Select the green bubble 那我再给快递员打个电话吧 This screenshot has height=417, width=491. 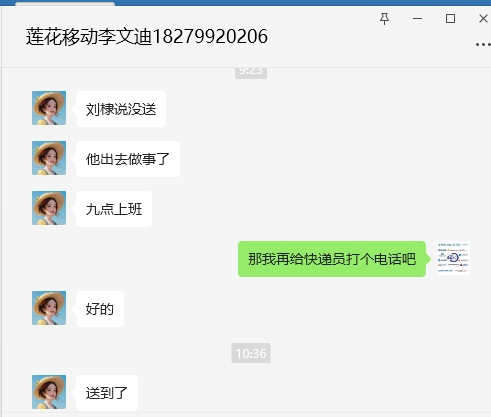tap(332, 259)
